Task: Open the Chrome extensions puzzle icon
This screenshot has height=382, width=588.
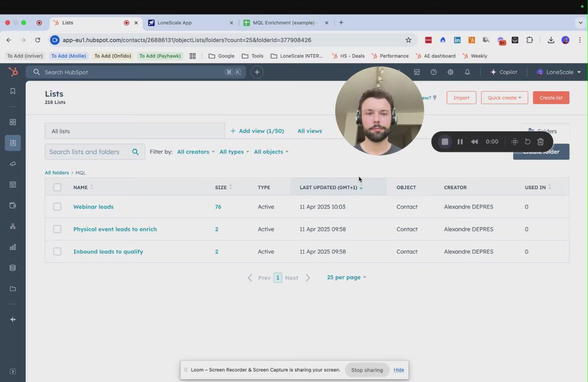Action: (x=530, y=40)
